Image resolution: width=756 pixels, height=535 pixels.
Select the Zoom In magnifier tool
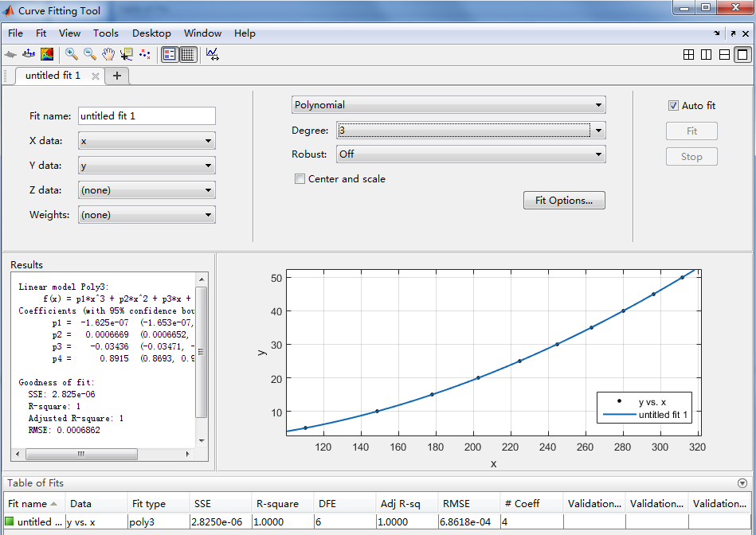pos(72,54)
